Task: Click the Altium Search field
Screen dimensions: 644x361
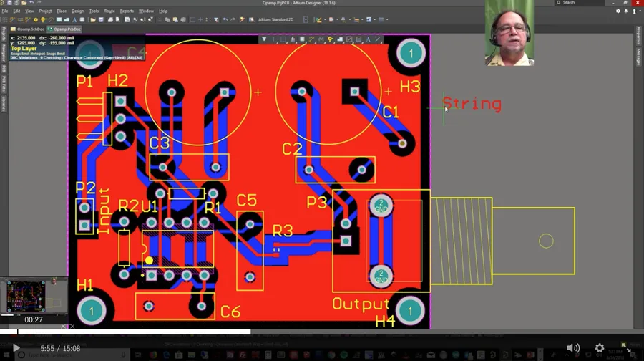Action: pos(578,2)
